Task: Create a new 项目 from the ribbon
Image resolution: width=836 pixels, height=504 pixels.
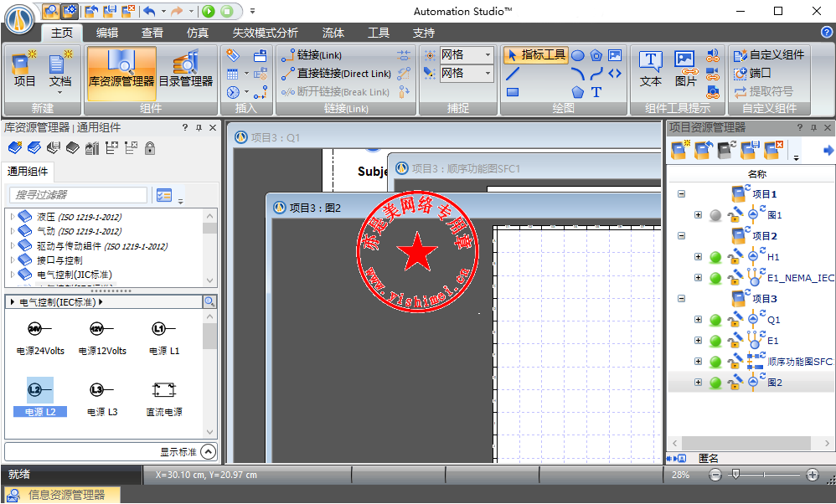Action: 24,69
